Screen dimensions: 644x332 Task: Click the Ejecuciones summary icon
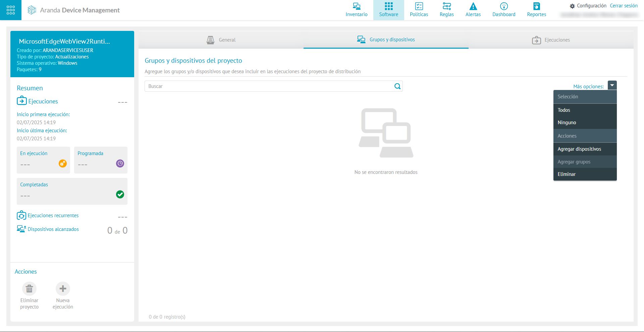coord(22,101)
